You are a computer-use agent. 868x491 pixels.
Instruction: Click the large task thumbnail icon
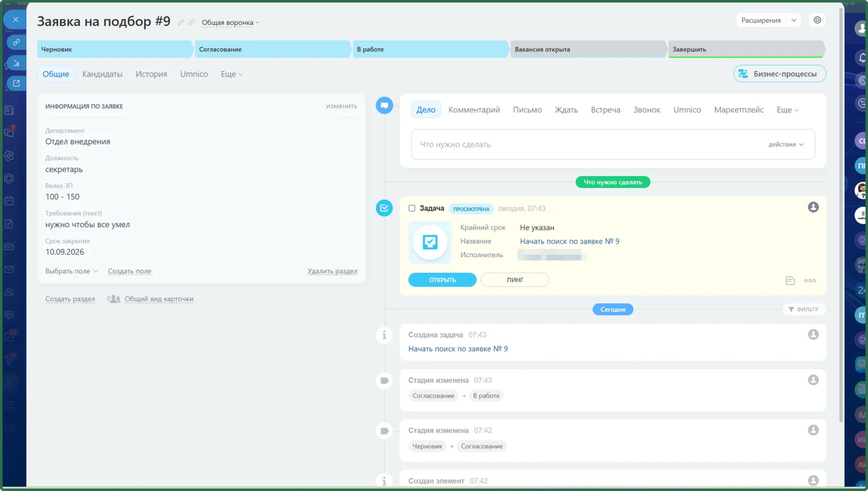(x=430, y=242)
